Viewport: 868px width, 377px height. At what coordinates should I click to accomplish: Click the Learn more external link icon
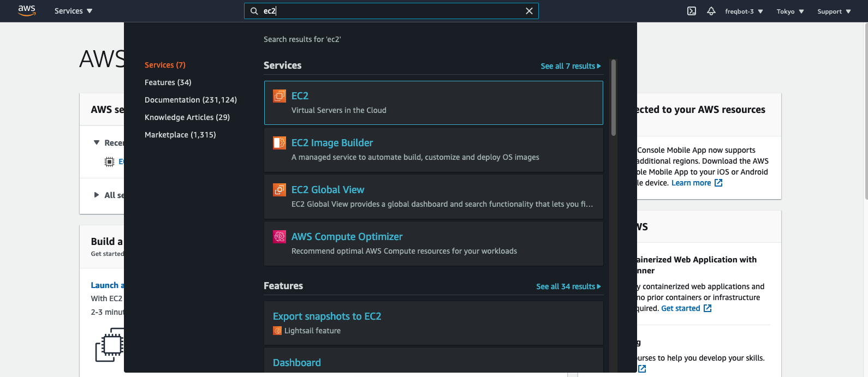pyautogui.click(x=718, y=183)
